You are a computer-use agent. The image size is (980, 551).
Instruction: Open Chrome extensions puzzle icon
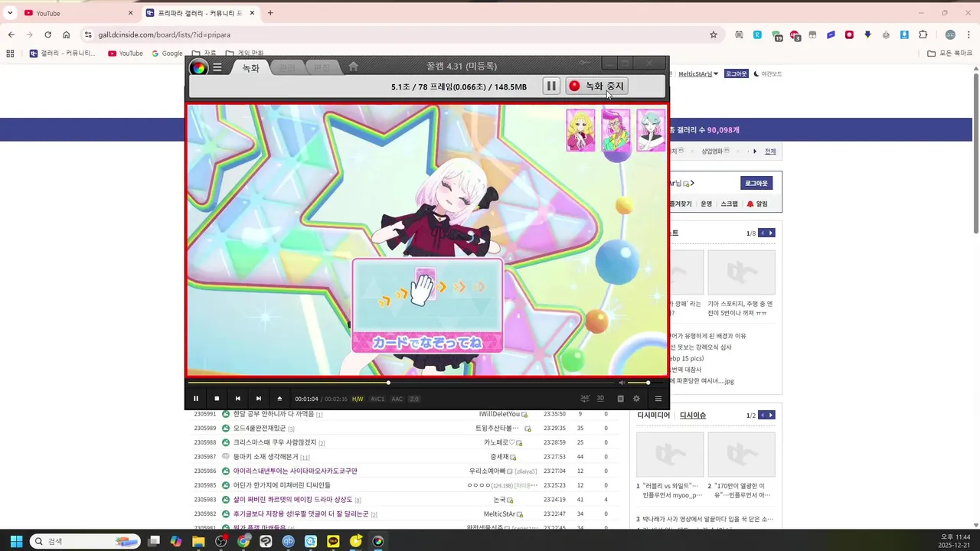[923, 34]
